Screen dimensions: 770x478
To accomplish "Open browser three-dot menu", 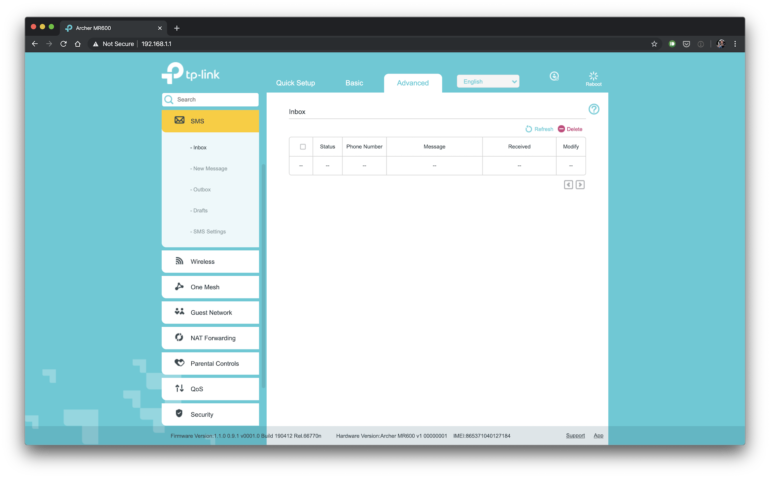I will (735, 44).
